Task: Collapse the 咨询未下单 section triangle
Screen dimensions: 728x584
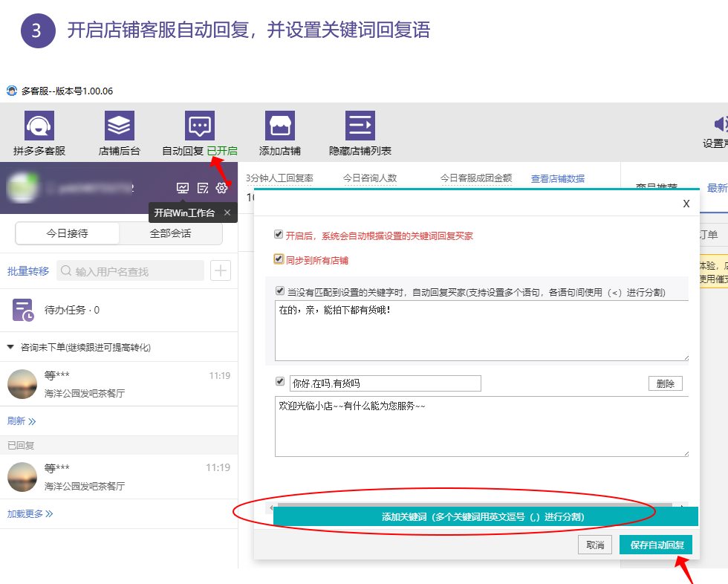Action: point(10,347)
